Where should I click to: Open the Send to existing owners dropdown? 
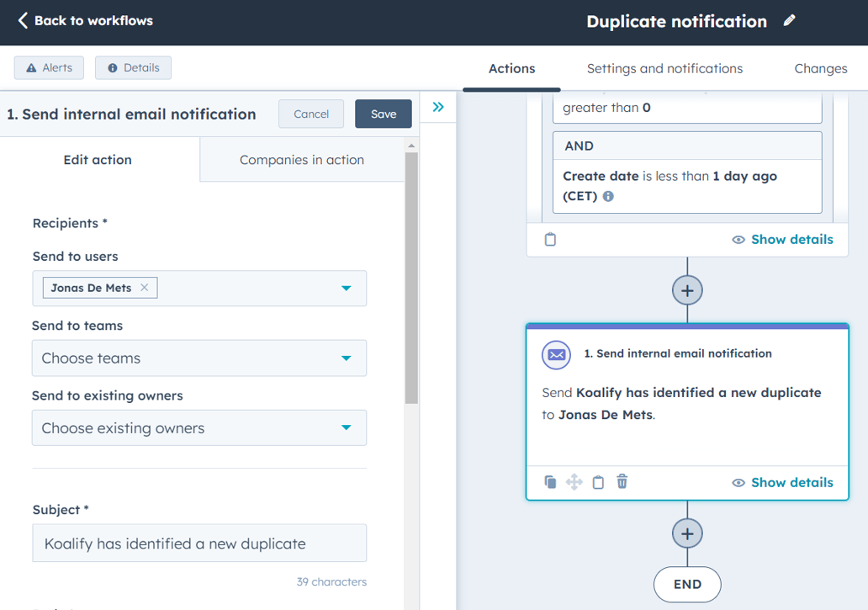pos(199,427)
